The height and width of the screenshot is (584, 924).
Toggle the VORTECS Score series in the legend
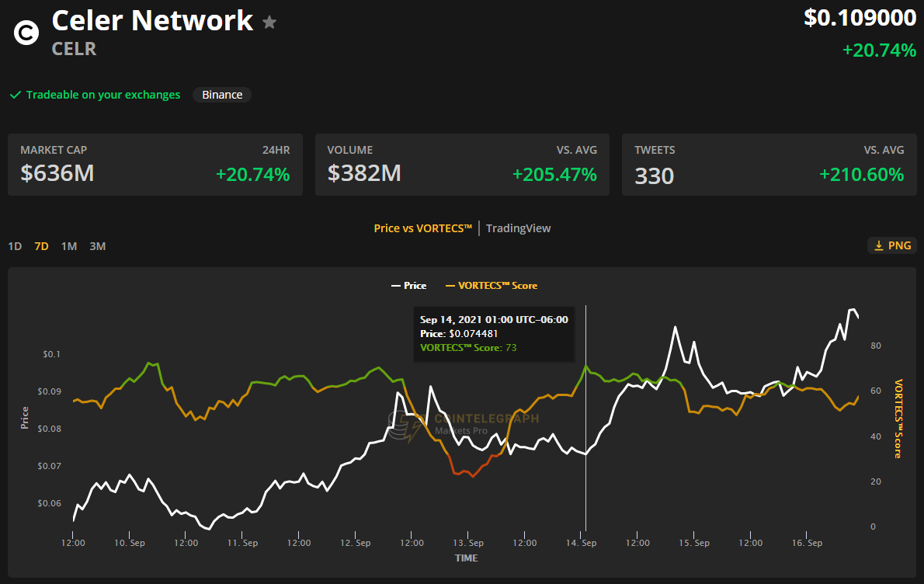pos(491,285)
